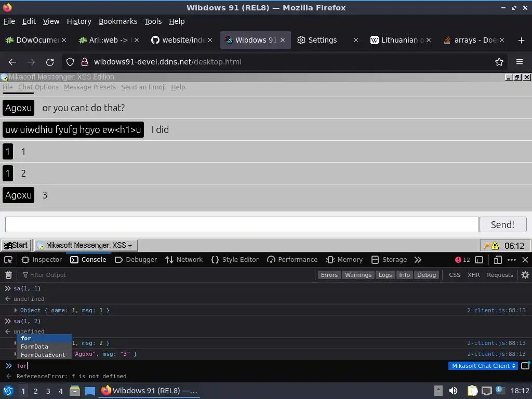Viewport: 532px width, 399px height.
Task: Close the developer tools panel
Action: [525, 260]
